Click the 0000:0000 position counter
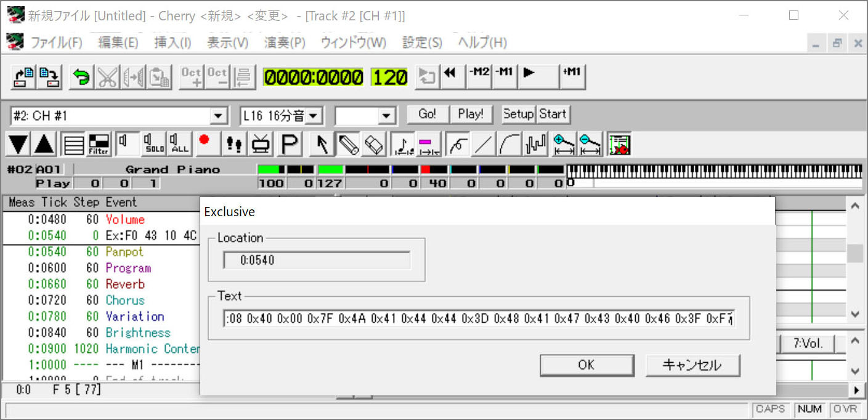The height and width of the screenshot is (420, 868). pyautogui.click(x=314, y=78)
